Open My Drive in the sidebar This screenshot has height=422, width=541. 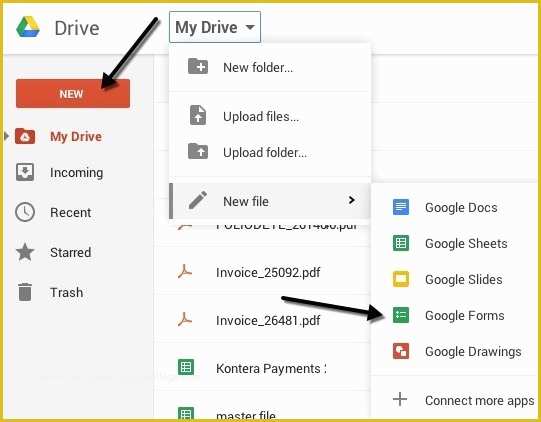pos(76,137)
